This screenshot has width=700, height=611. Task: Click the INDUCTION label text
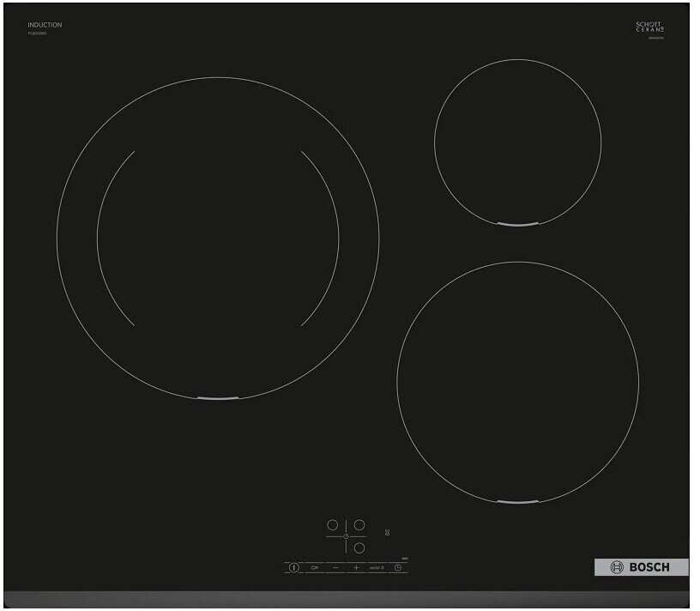click(45, 25)
